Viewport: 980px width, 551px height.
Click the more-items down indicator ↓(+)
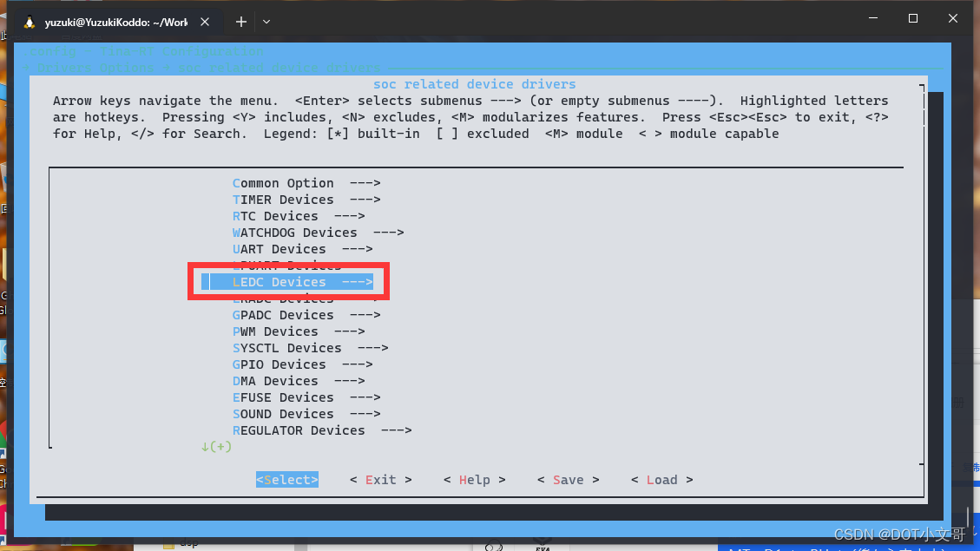click(x=216, y=447)
